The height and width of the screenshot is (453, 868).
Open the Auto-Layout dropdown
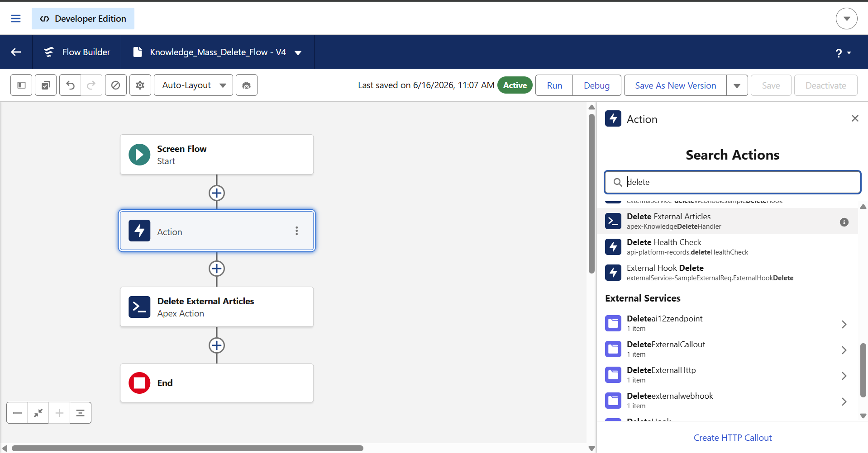(x=194, y=85)
